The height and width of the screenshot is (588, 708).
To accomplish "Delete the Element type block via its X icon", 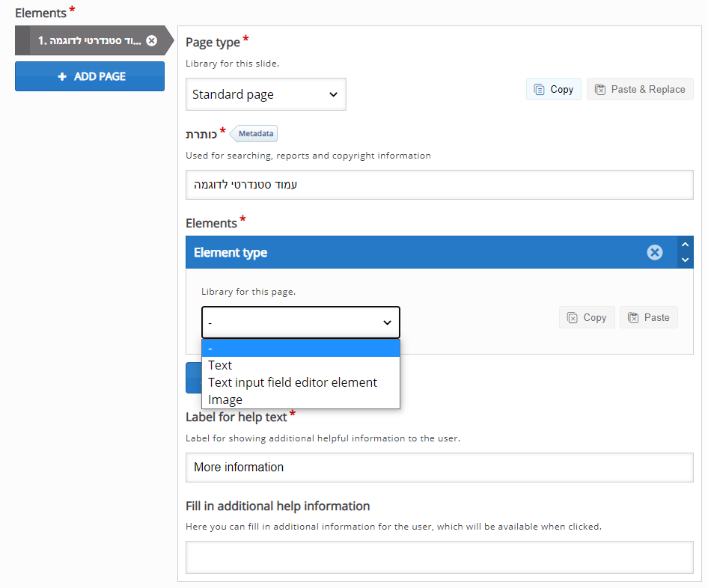I will pyautogui.click(x=655, y=252).
